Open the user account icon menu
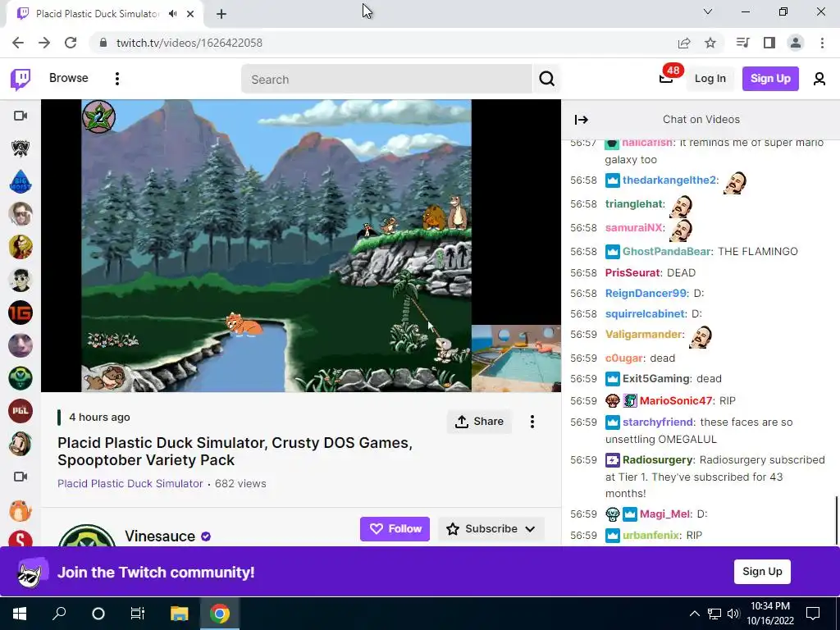The image size is (840, 630). coord(819,80)
